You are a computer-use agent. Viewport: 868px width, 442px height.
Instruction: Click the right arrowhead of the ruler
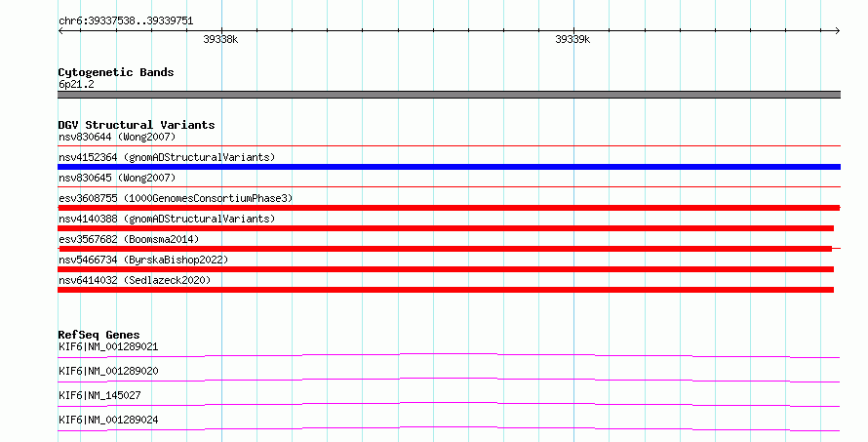tap(838, 31)
